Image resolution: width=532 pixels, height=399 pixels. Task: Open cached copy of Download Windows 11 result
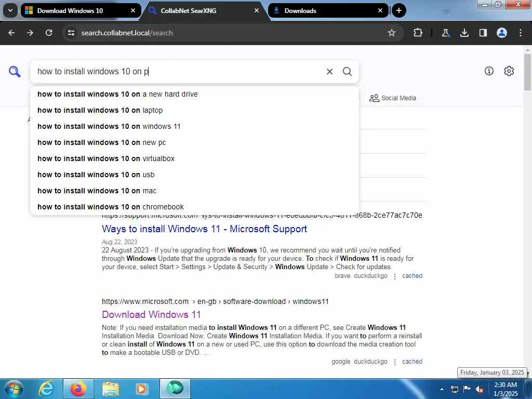(412, 362)
